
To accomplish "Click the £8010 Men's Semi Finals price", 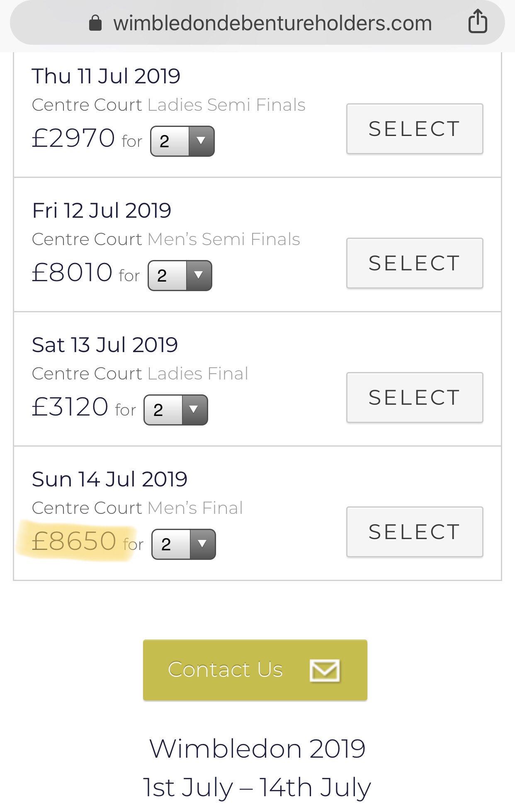I will [72, 272].
